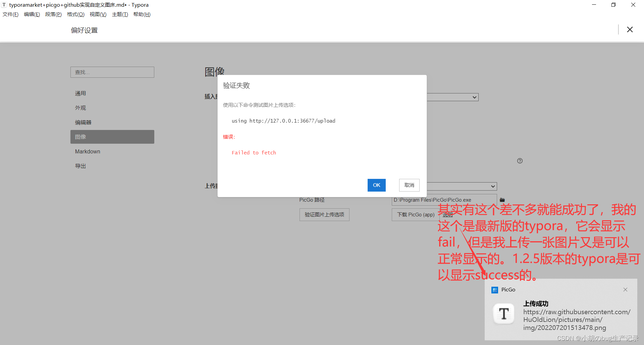
Task: Close the 偏好设置 preferences panel
Action: [x=630, y=29]
